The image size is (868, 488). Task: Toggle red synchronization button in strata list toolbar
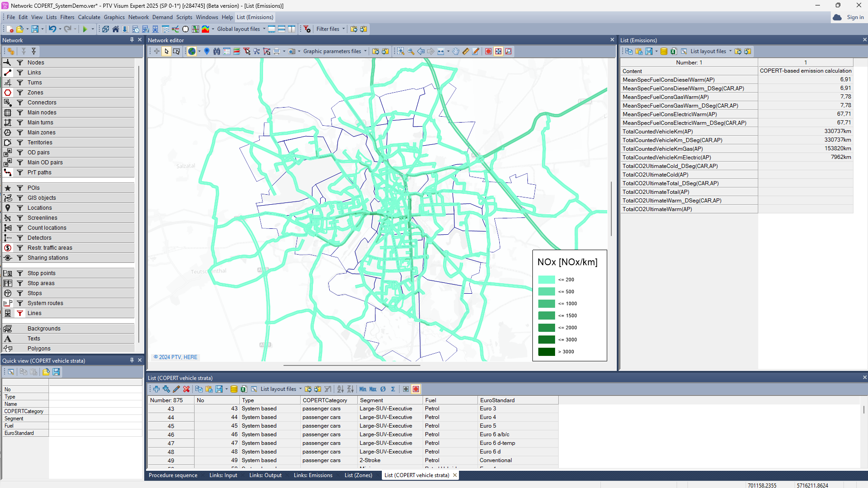point(416,389)
